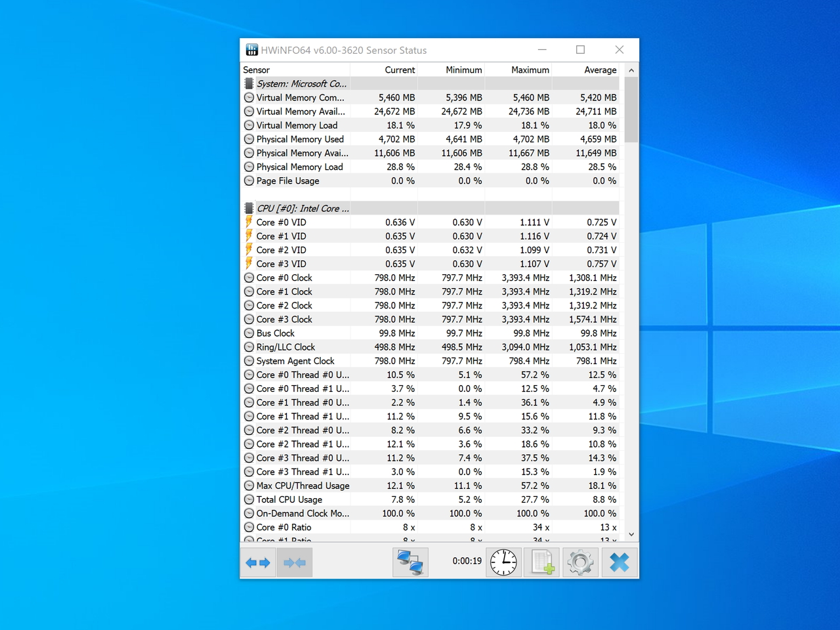Open the network remote monitoring icon
840x630 pixels.
pyautogui.click(x=410, y=562)
